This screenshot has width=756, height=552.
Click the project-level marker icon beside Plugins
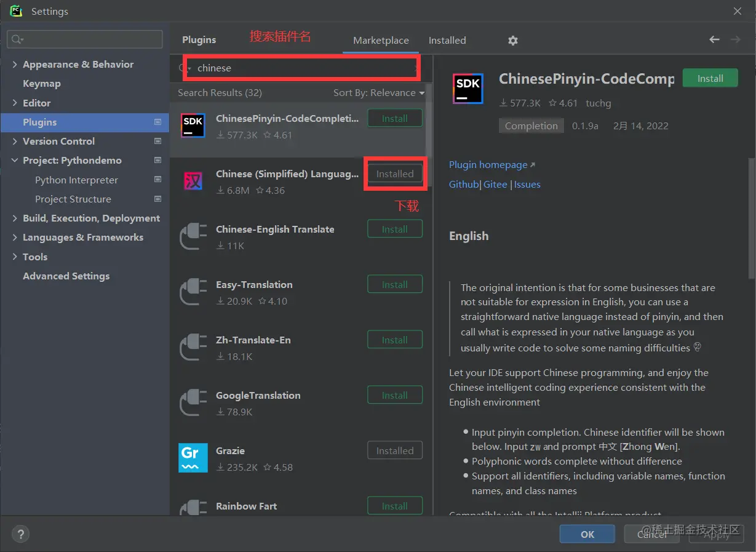[157, 122]
